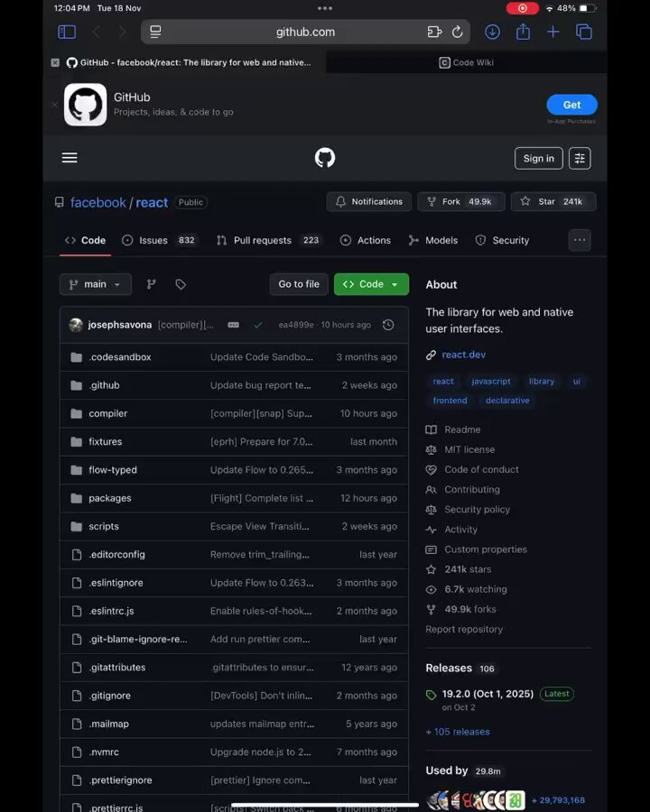Open appearance settings sliders icon
This screenshot has height=812, width=650.
point(580,159)
